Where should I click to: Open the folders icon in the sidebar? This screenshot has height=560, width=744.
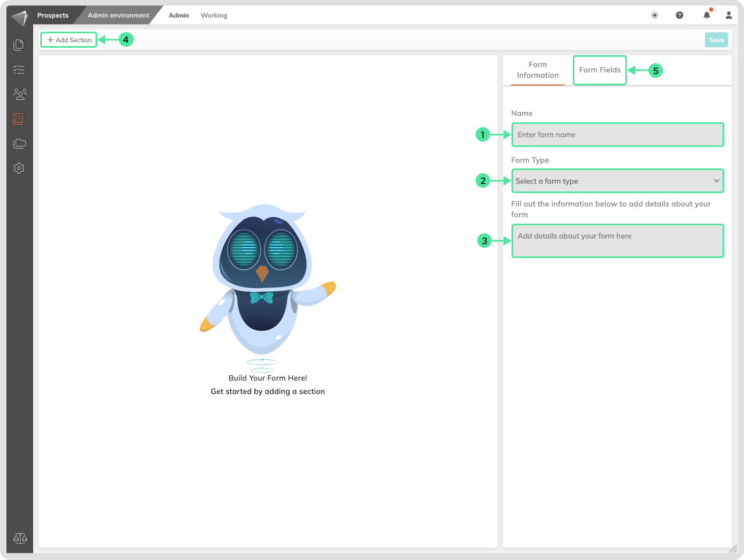(20, 144)
